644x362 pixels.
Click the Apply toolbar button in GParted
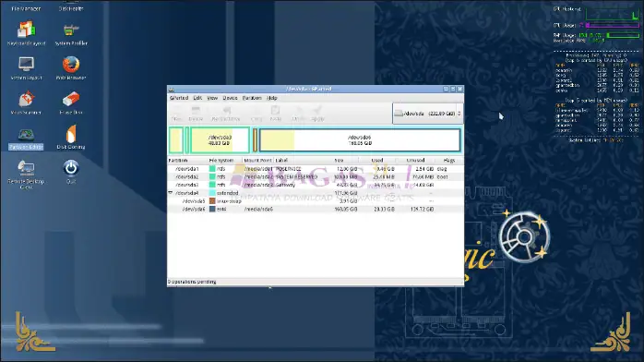pyautogui.click(x=317, y=114)
